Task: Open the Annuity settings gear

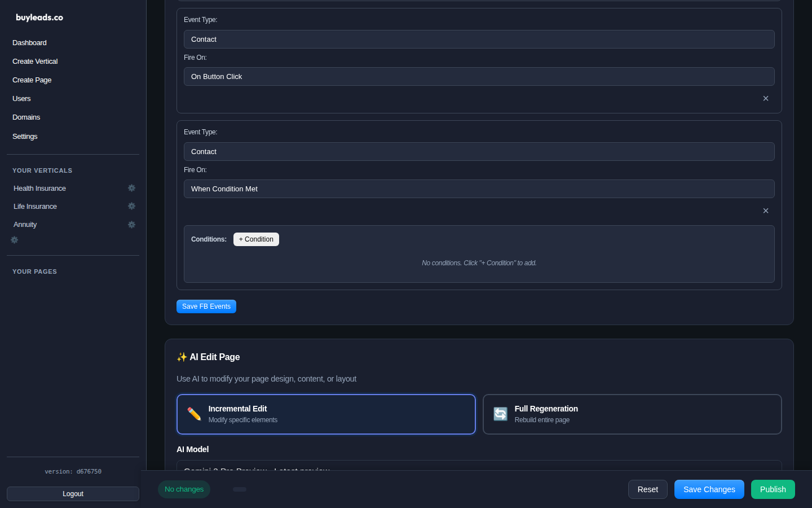Action: 131,224
